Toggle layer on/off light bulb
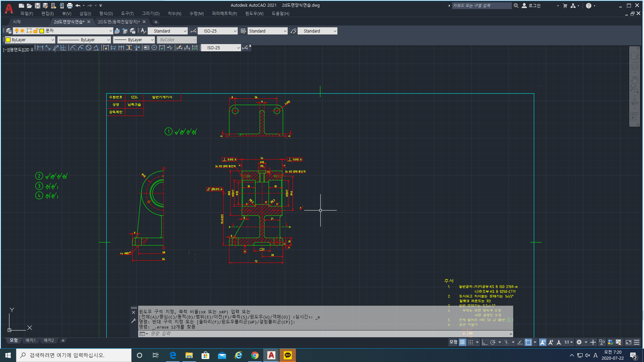 coord(16,31)
